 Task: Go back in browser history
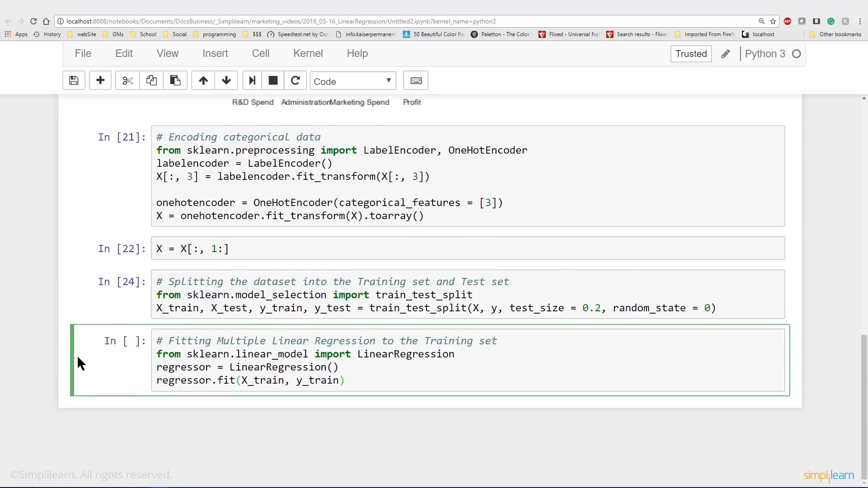(x=8, y=21)
